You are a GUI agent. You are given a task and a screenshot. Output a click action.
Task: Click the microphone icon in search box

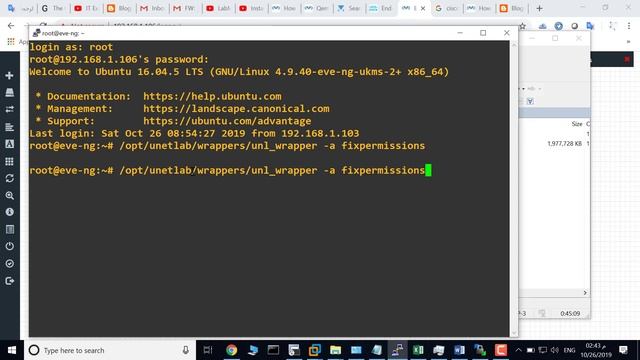(x=185, y=350)
